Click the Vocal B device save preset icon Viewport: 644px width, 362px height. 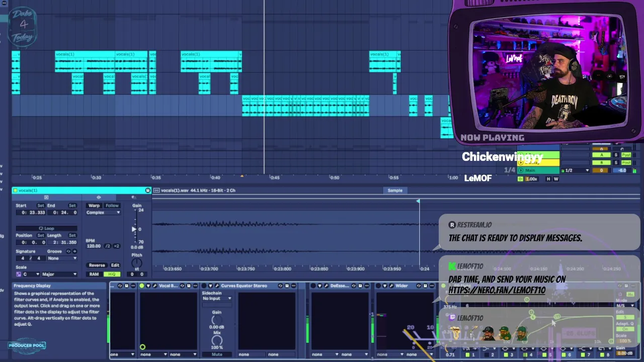coord(188,286)
